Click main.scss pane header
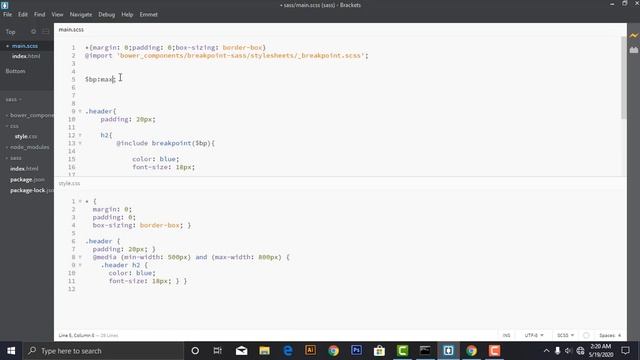Image resolution: width=640 pixels, height=360 pixels. coord(71,30)
